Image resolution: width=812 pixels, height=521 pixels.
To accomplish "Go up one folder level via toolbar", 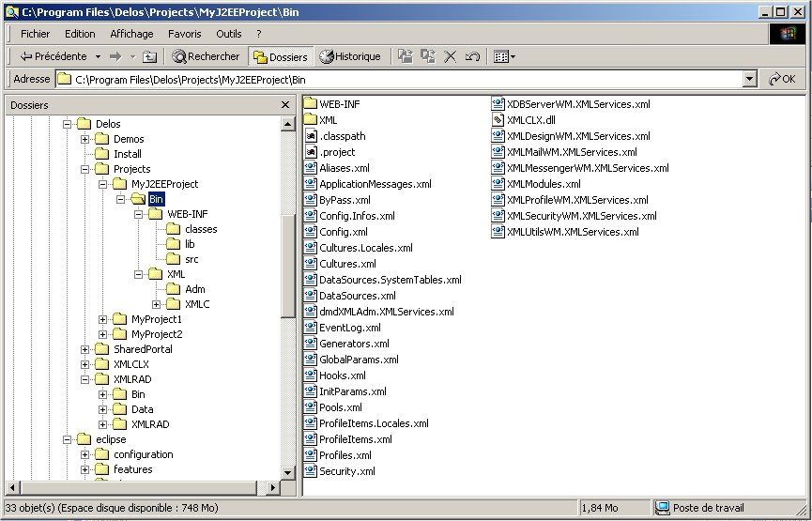I will point(149,56).
